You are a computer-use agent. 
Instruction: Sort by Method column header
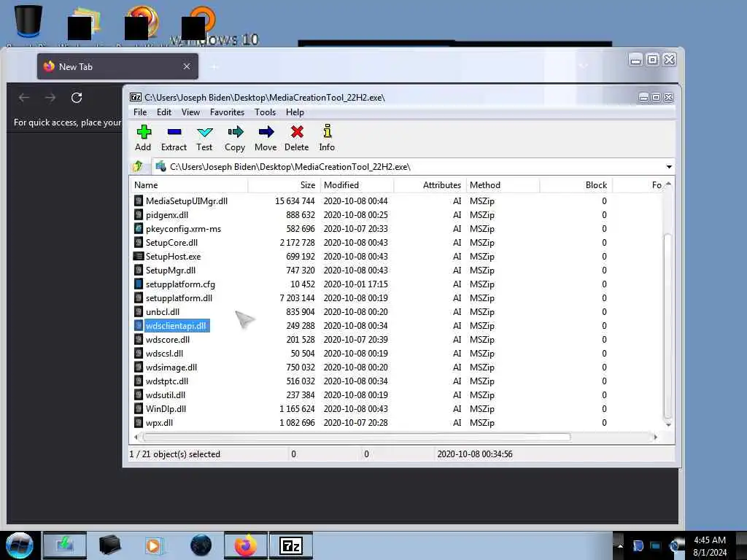coord(503,185)
